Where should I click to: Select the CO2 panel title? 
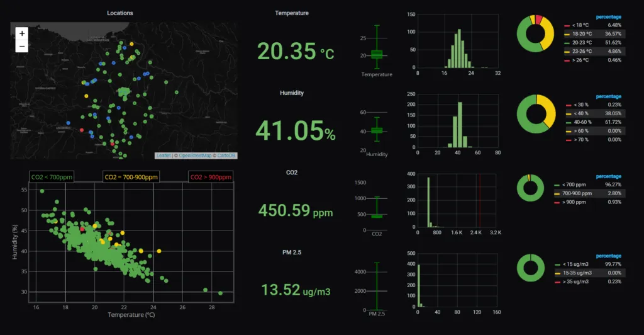pyautogui.click(x=292, y=173)
